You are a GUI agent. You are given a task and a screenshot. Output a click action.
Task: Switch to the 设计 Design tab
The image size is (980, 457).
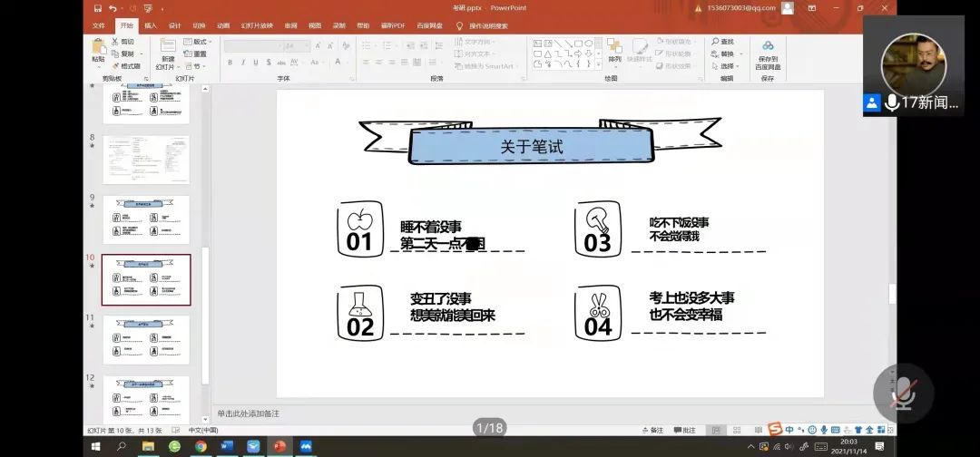point(175,25)
